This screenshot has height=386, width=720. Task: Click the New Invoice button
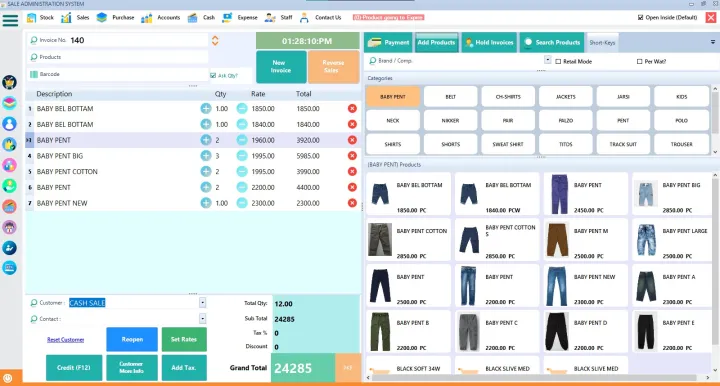[281, 67]
